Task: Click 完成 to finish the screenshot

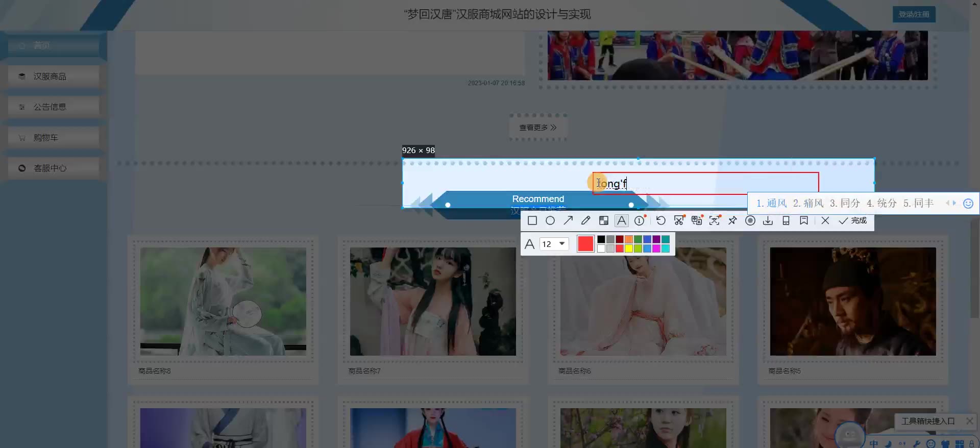Action: 853,220
